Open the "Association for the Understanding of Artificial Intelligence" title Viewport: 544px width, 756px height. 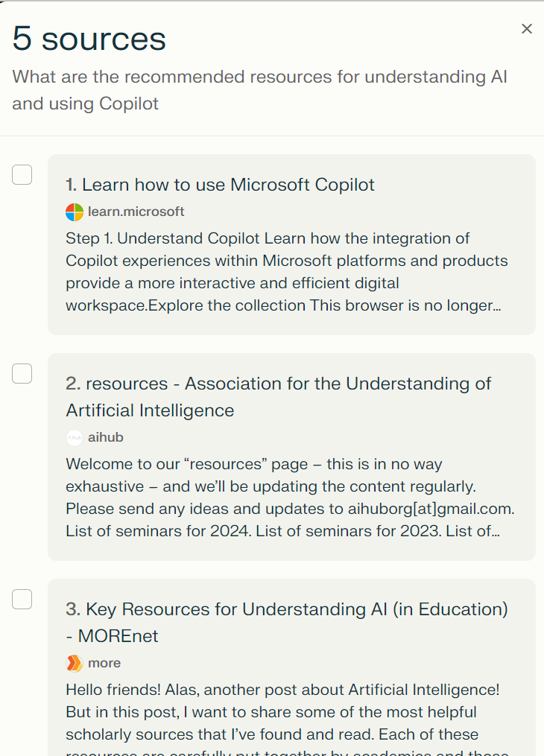click(x=278, y=396)
